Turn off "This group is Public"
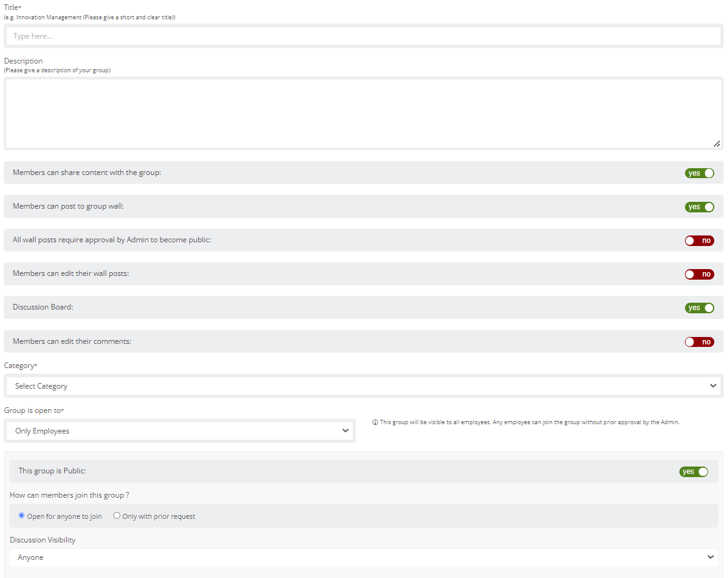Viewport: 728px width, 578px height. [694, 471]
